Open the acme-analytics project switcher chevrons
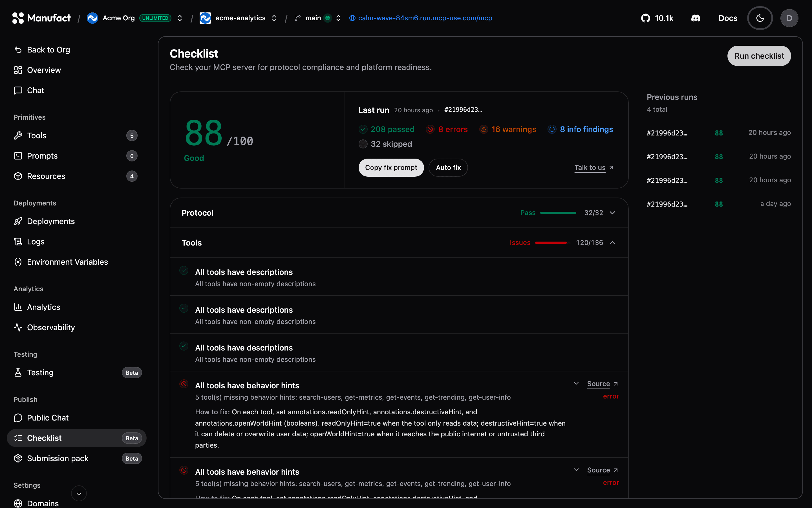The width and height of the screenshot is (812, 508). 274,18
